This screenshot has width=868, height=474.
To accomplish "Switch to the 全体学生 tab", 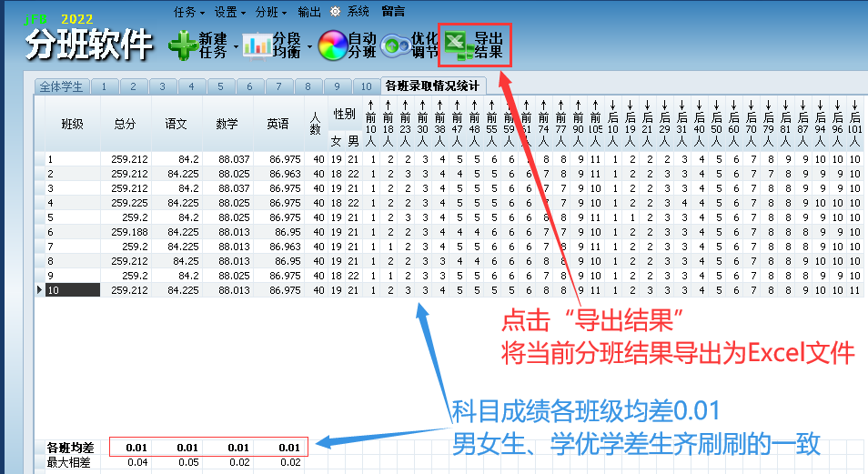I will point(61,86).
